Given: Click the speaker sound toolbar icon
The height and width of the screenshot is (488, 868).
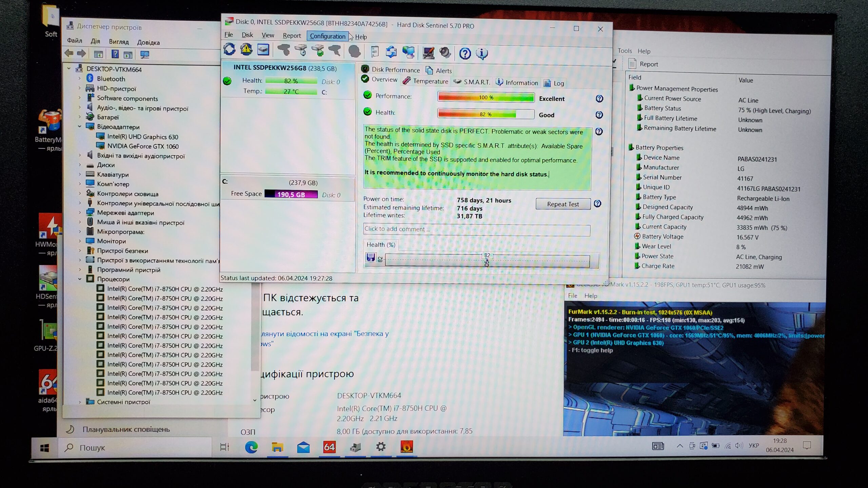Looking at the screenshot, I should [445, 53].
